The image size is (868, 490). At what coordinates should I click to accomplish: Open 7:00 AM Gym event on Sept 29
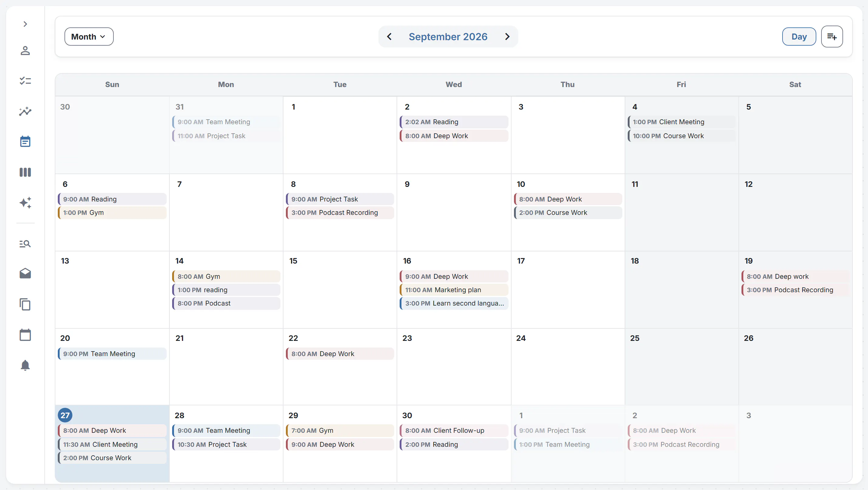[340, 430]
